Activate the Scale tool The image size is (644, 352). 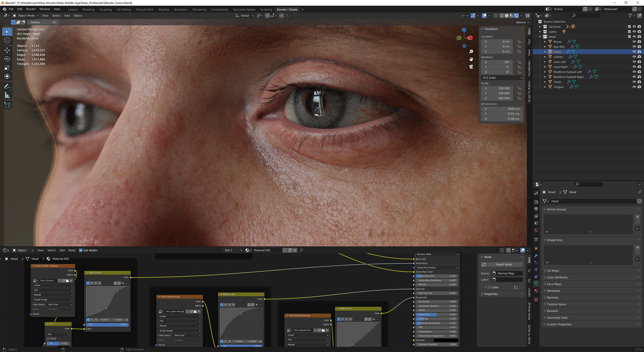click(x=7, y=68)
